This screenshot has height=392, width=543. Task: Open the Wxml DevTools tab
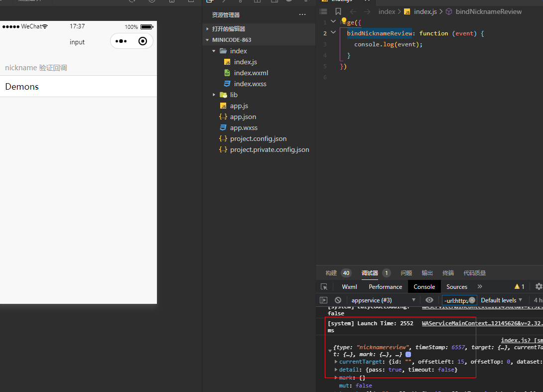pos(349,287)
